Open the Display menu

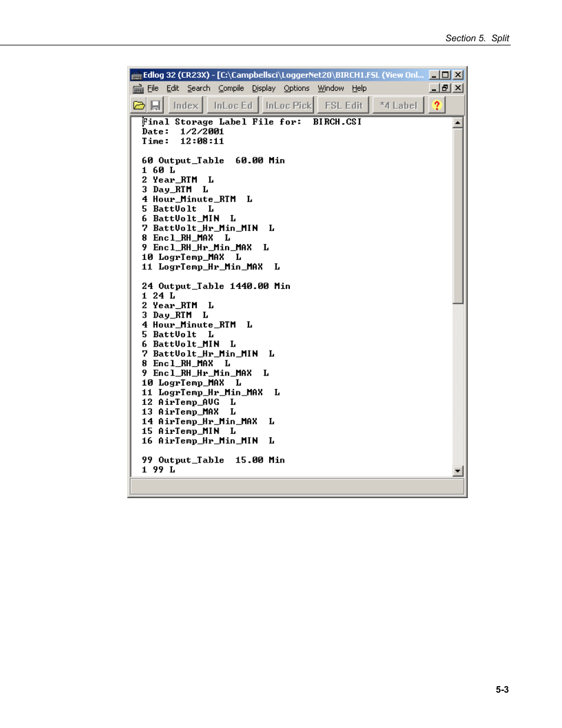point(263,88)
